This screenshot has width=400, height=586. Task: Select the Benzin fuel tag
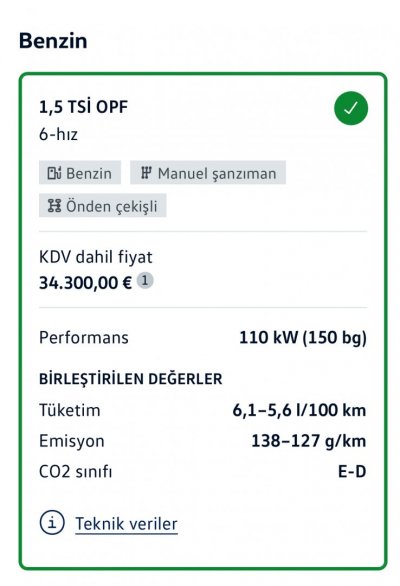[80, 173]
